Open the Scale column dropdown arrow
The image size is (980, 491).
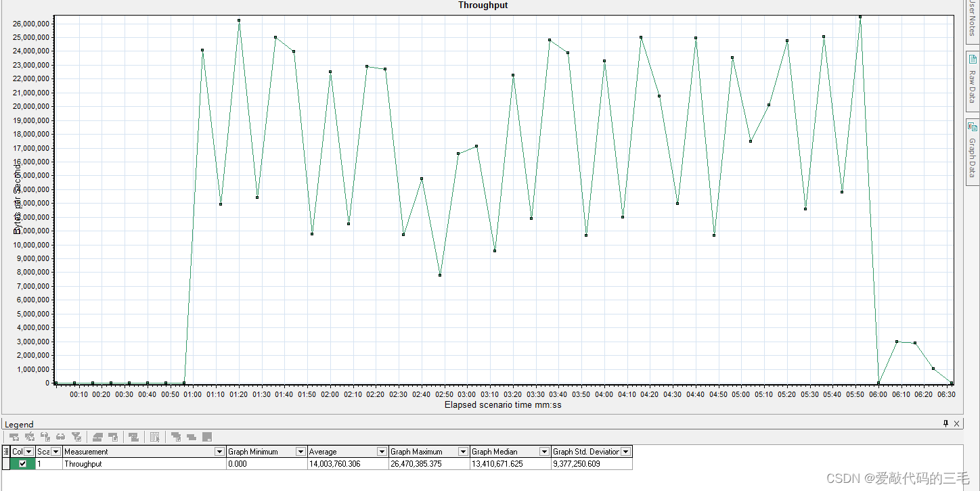(55, 452)
